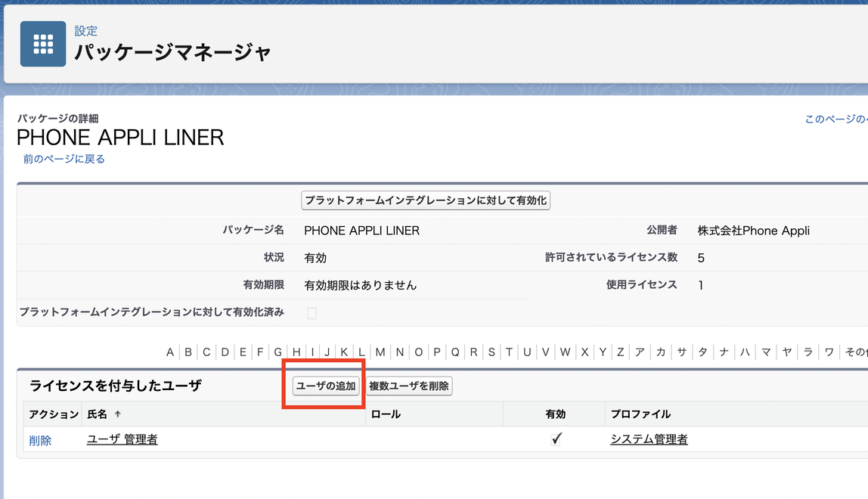Image resolution: width=868 pixels, height=499 pixels.
Task: Filter users by letter C
Action: [206, 352]
